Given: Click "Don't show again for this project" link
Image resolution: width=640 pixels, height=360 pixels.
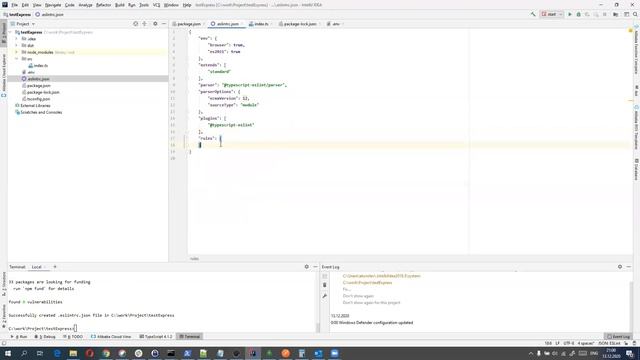Looking at the screenshot, I should (371, 303).
